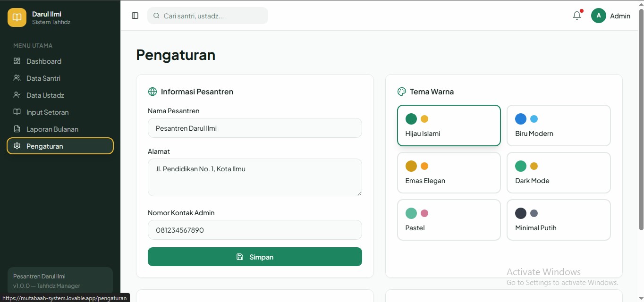Select the Pastel theme card
The height and width of the screenshot is (302, 644).
point(449,220)
